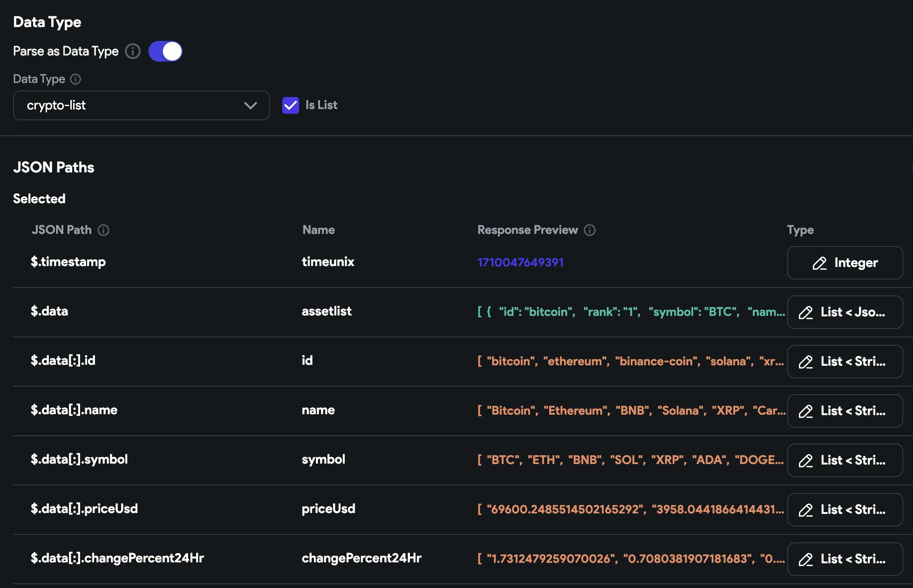Screen dimensions: 913x588
Task: Click pencil edit icon on changePercent24Hr row
Action: click(x=806, y=560)
